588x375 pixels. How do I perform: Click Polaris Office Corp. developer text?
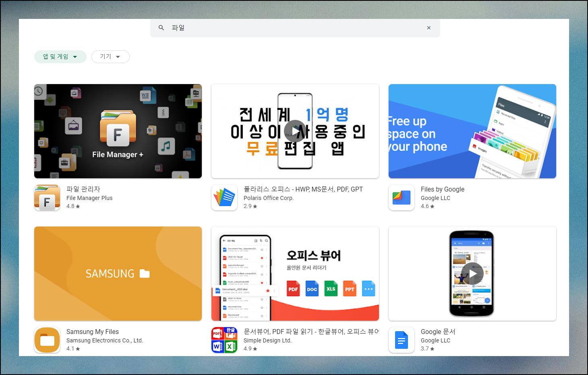pos(269,198)
